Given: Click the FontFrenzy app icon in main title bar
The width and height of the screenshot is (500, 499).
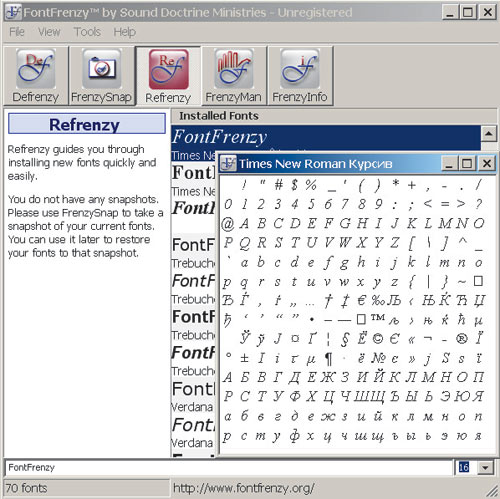Looking at the screenshot, I should coord(13,12).
